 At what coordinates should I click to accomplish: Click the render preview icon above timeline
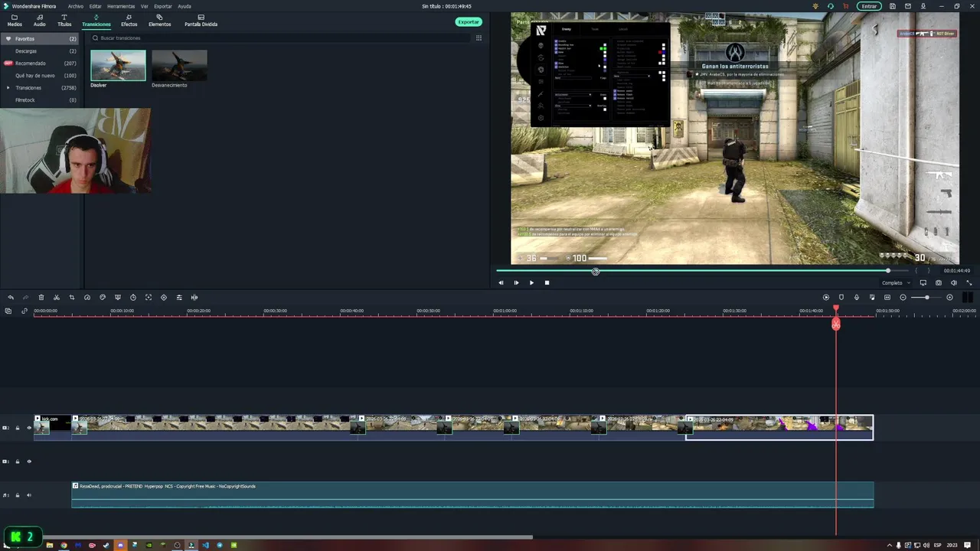[x=826, y=297]
